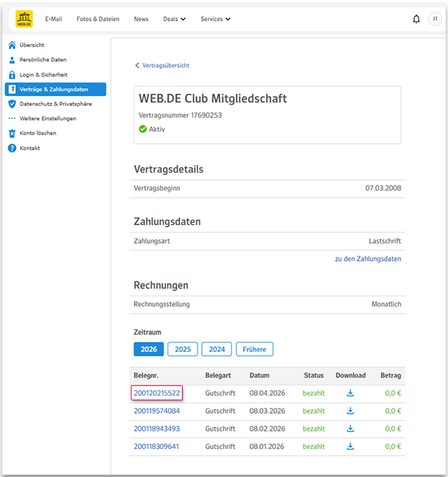Viewport: 448px width, 477px height.
Task: Open Datenschutz & Privatsphäre
Action: pos(56,104)
